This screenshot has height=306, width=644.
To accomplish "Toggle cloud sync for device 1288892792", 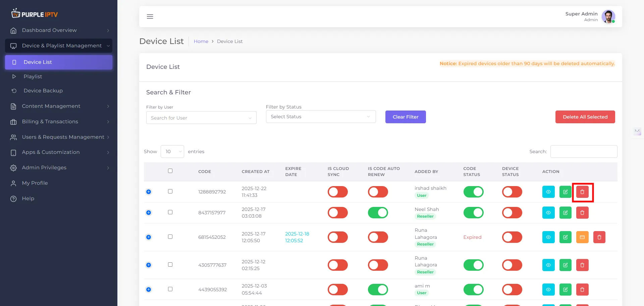I will [x=338, y=192].
